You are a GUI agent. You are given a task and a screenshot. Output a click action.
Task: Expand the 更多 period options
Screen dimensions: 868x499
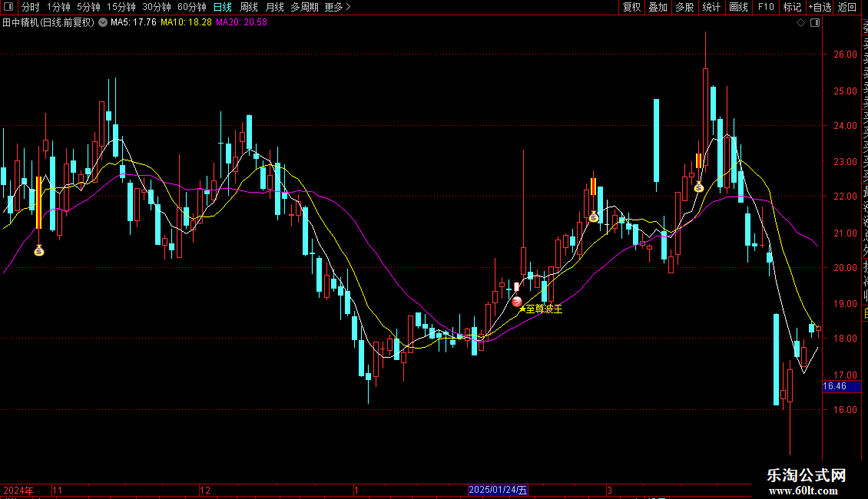click(337, 7)
